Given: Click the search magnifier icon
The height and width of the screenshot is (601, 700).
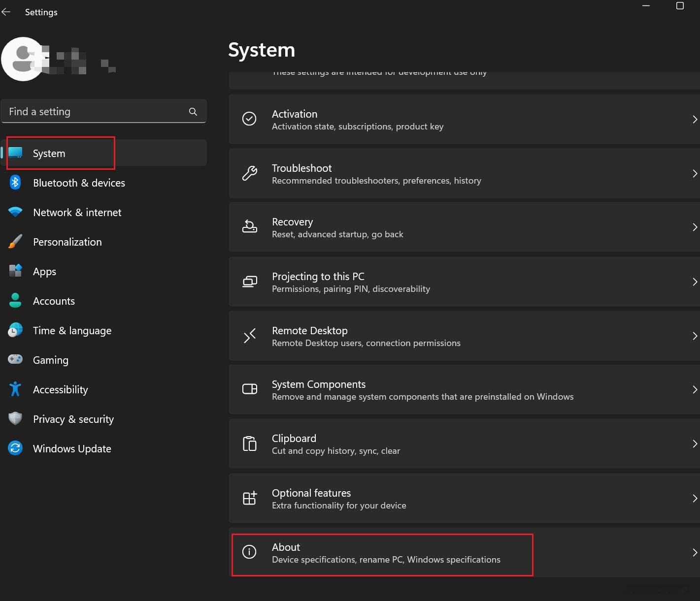Looking at the screenshot, I should click(193, 112).
